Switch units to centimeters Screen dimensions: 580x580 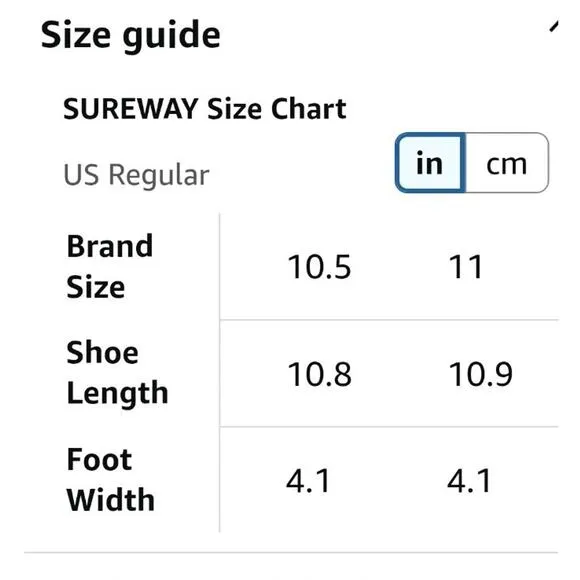tap(507, 163)
